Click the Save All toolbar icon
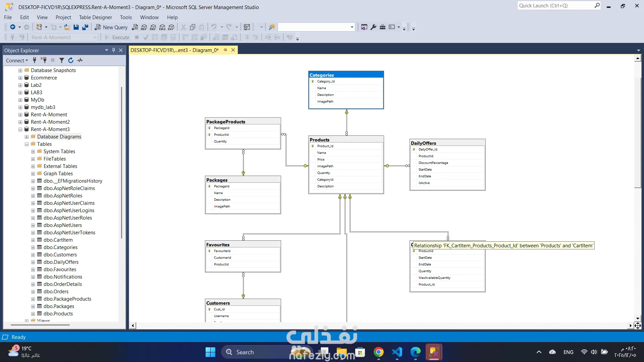The image size is (644, 362). click(x=85, y=27)
